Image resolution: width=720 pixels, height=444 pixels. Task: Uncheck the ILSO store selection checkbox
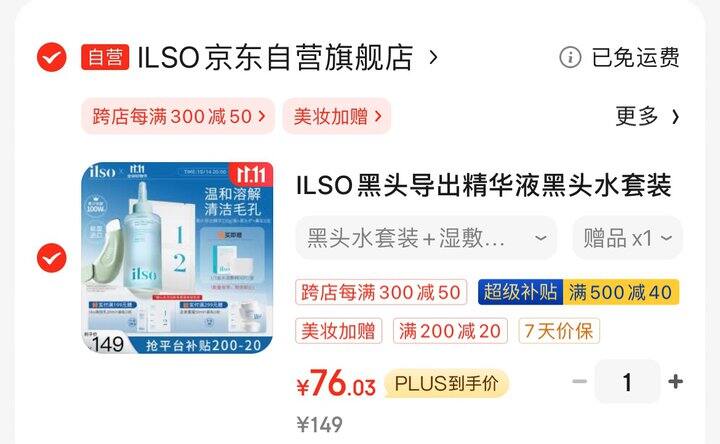51,57
